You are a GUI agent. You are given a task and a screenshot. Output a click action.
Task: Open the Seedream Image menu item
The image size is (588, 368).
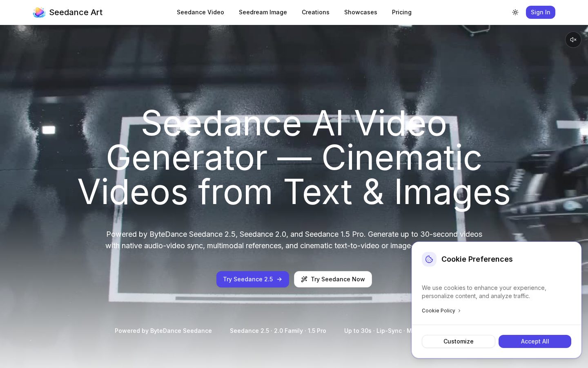pos(263,12)
